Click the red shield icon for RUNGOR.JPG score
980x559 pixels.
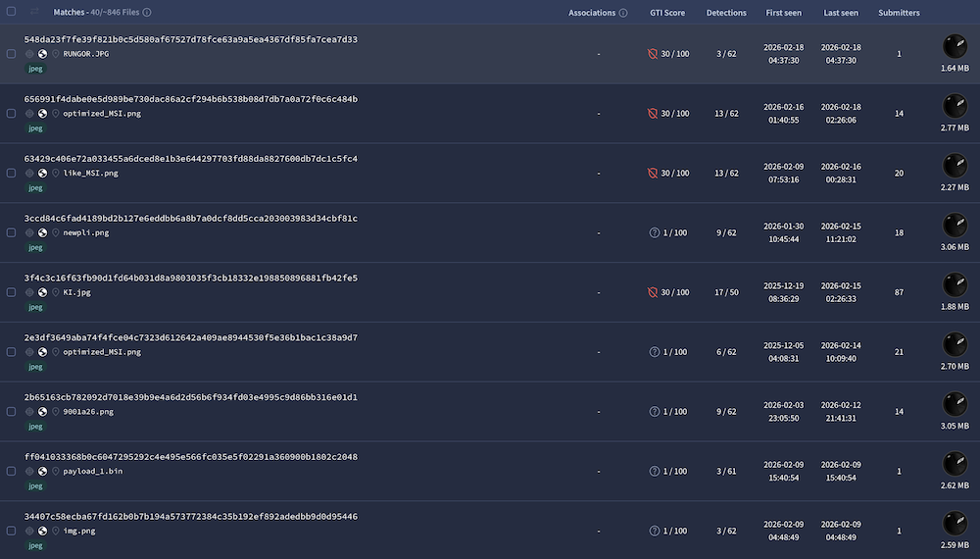[653, 54]
